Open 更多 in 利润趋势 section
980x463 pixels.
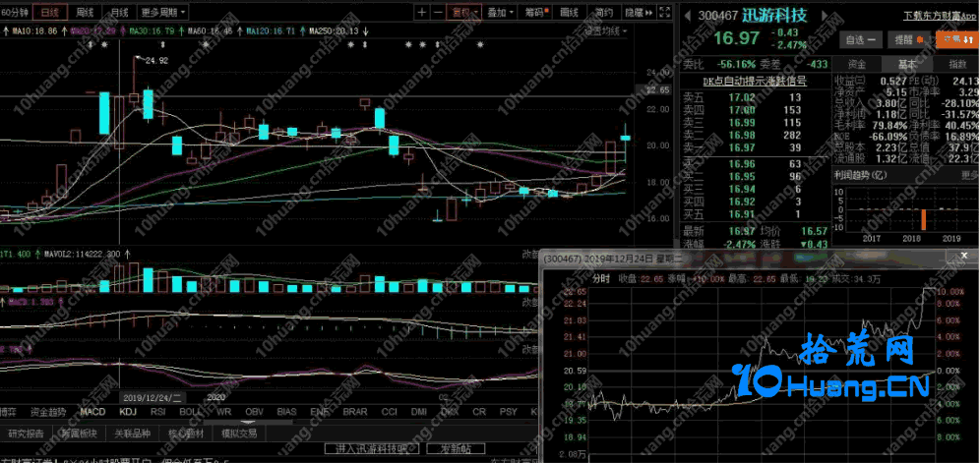click(969, 176)
